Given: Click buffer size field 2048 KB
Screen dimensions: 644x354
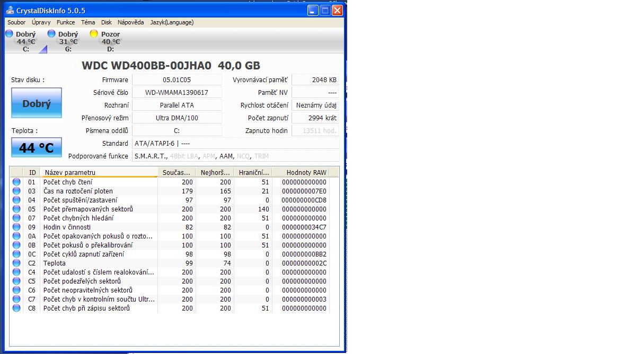Looking at the screenshot, I should point(316,80).
